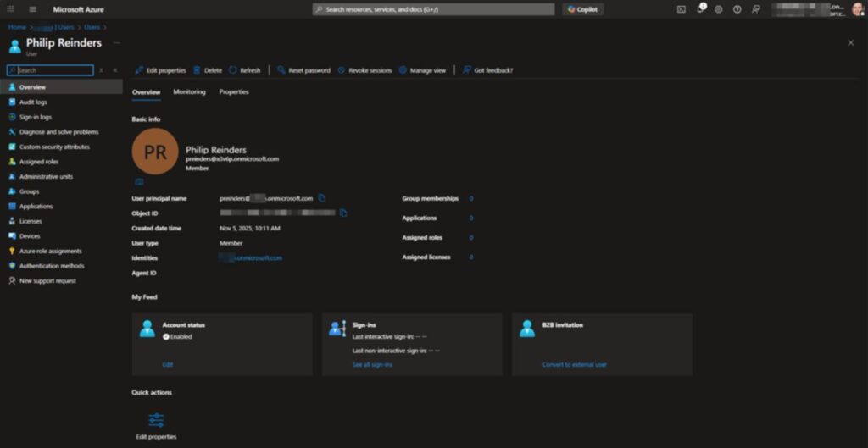Screen dimensions: 868x448
Task: Click the PR profile avatar
Action: (x=155, y=152)
